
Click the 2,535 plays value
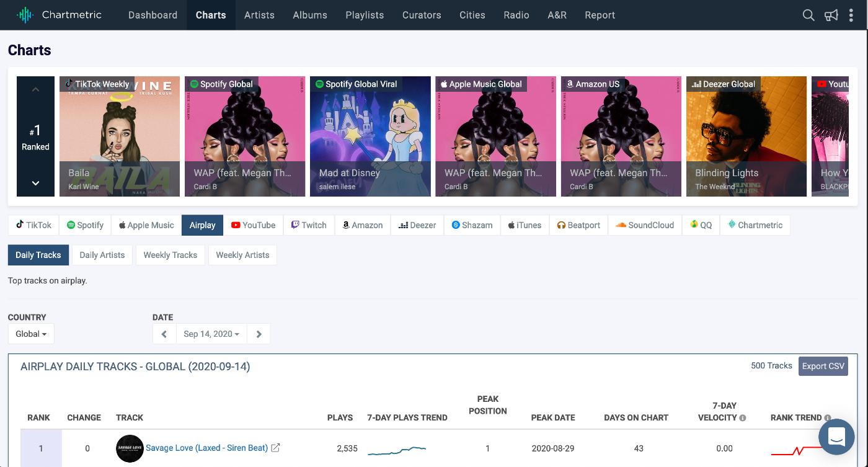pyautogui.click(x=347, y=448)
